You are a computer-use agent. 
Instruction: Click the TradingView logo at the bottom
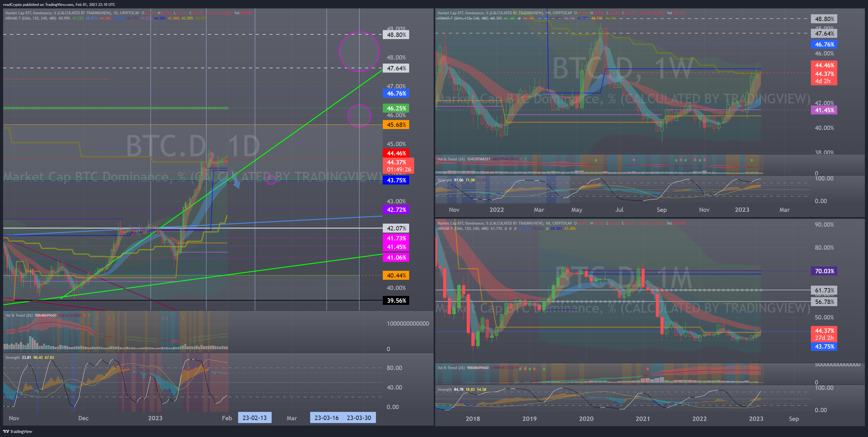(x=17, y=431)
